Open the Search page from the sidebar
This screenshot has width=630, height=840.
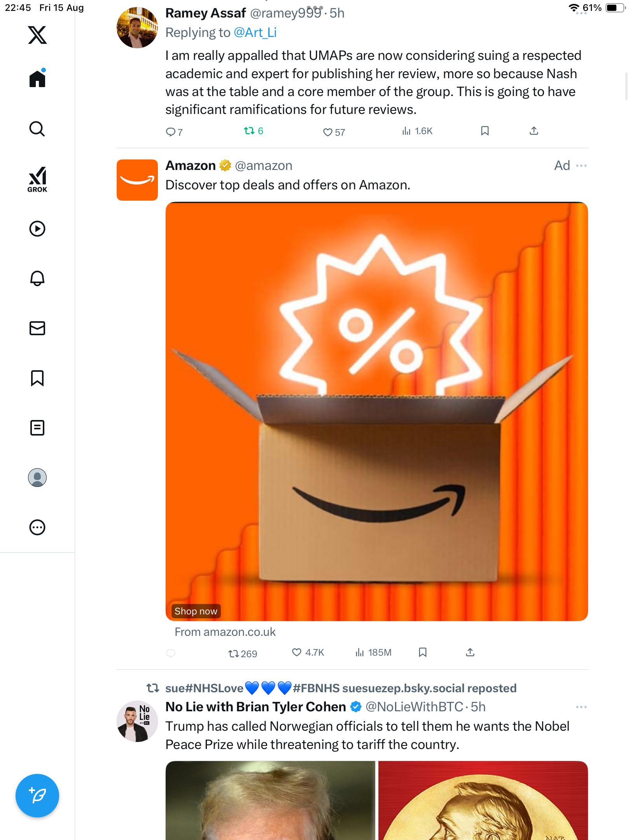(x=37, y=129)
